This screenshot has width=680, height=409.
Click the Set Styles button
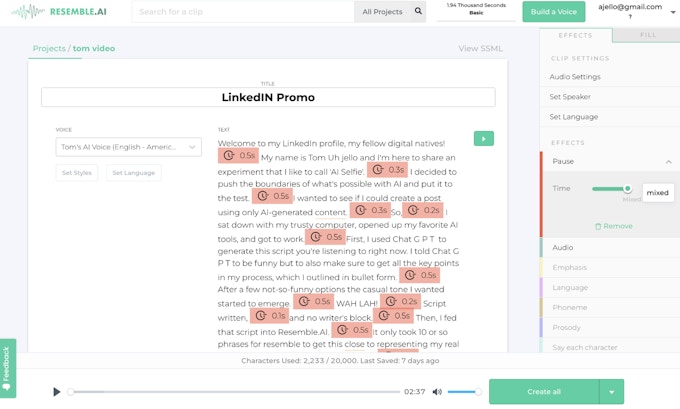[x=76, y=173]
